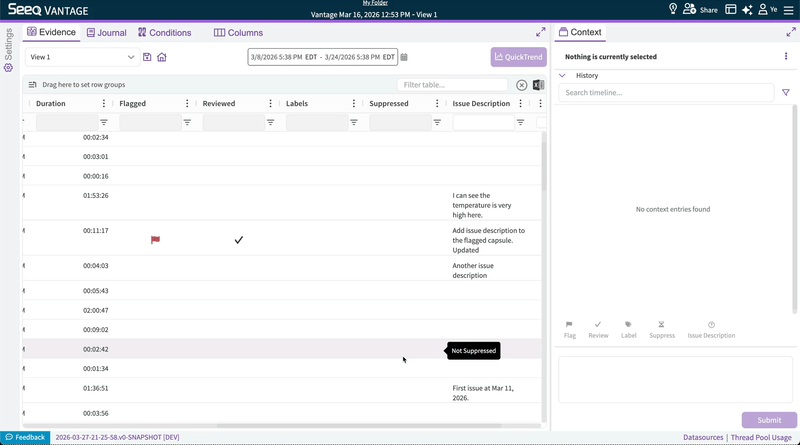Open the Labels column menu
The image size is (800, 445).
(354, 104)
